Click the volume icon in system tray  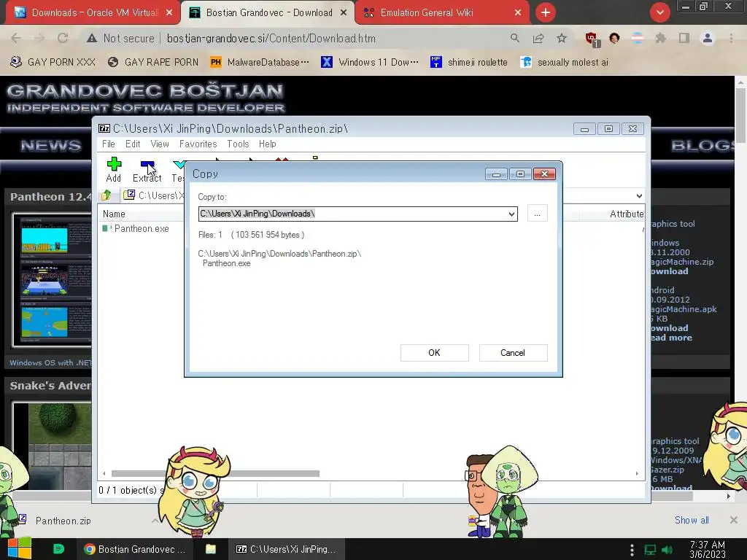tap(667, 550)
